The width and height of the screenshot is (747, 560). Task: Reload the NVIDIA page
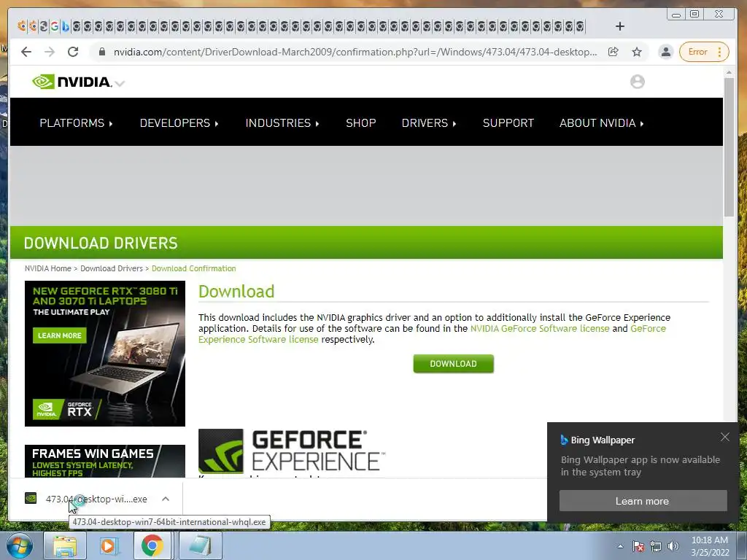[x=72, y=52]
